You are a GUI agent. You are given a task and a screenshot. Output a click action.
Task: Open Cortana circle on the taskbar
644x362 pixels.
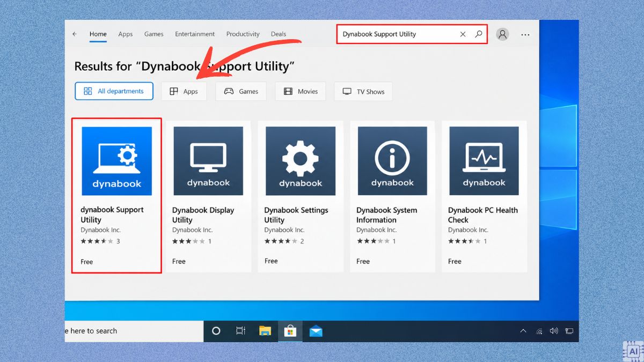pos(216,331)
